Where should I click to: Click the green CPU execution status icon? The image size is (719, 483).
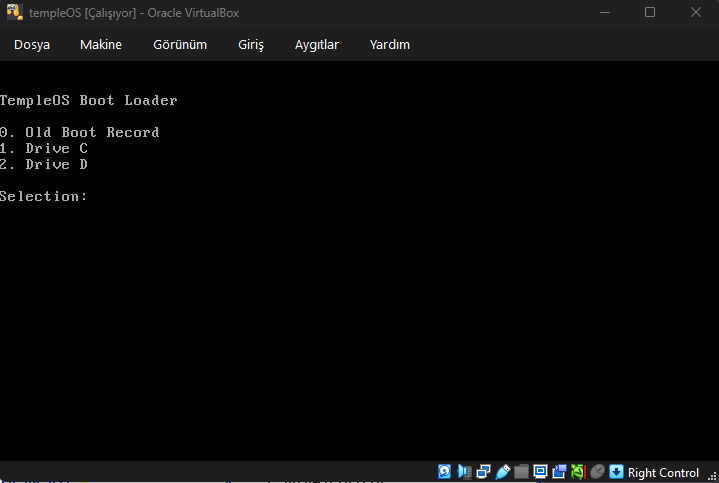pos(578,472)
